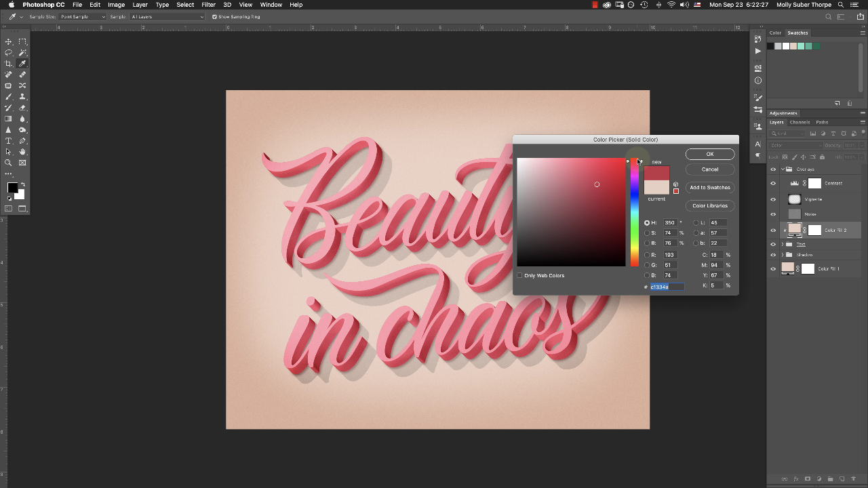This screenshot has height=488, width=868.
Task: Select the S saturation radio button
Action: point(647,233)
